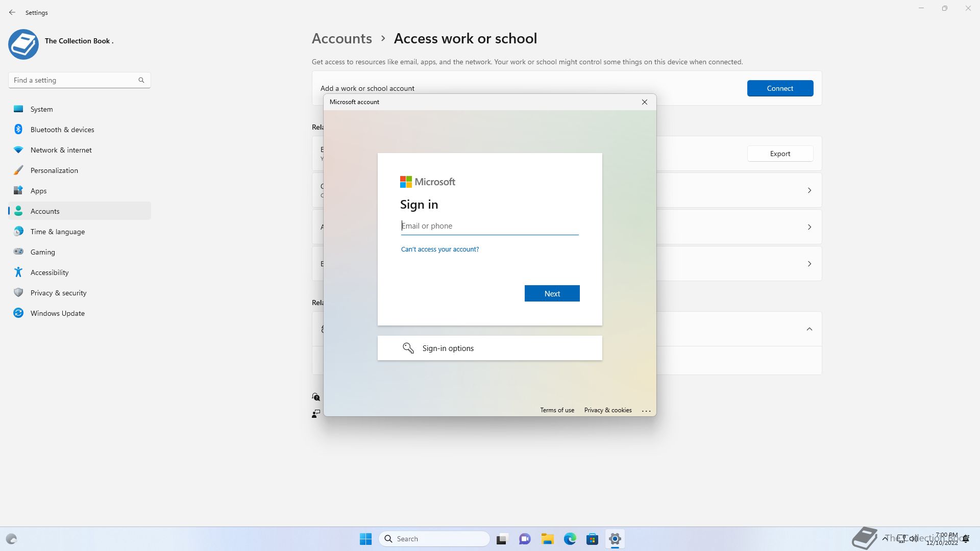Open Task View in the taskbar
The width and height of the screenshot is (980, 551).
pyautogui.click(x=502, y=539)
